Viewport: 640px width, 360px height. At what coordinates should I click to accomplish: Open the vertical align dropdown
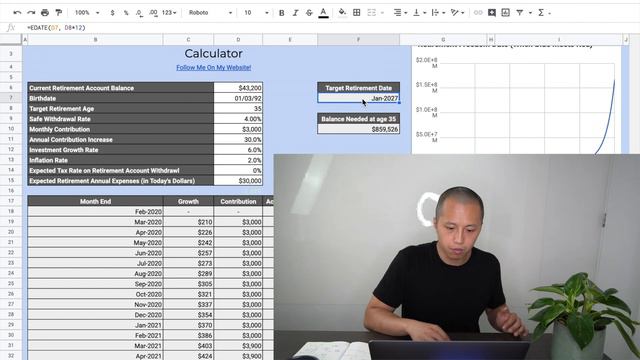[419, 13]
